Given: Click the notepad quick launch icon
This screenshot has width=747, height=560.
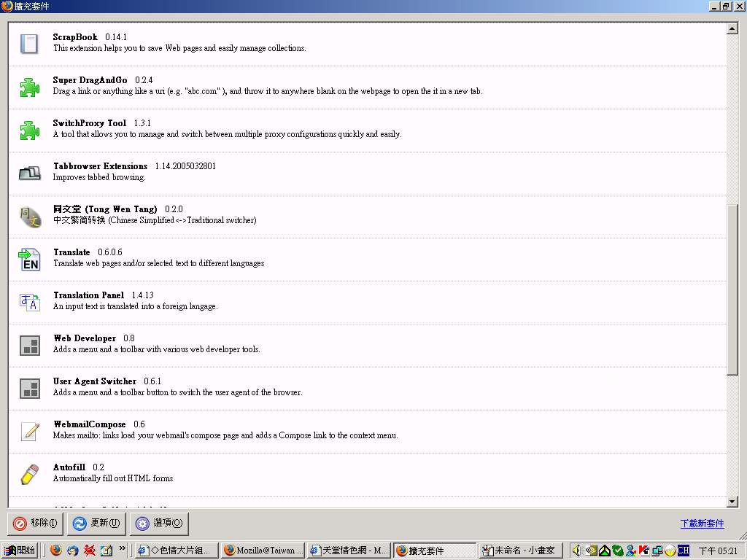Looking at the screenshot, I should click(107, 551).
